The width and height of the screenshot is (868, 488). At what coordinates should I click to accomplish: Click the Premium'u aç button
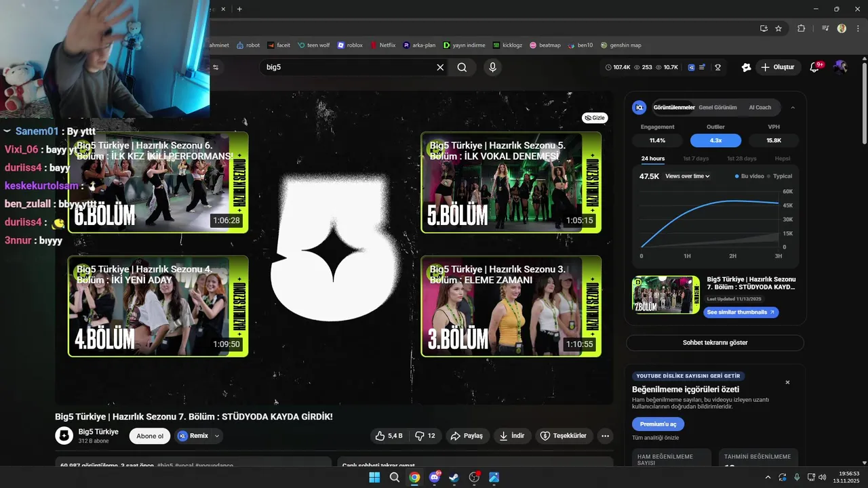click(x=658, y=424)
